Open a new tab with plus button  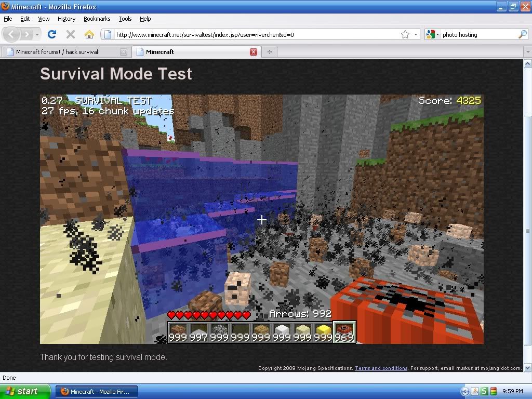(x=270, y=52)
